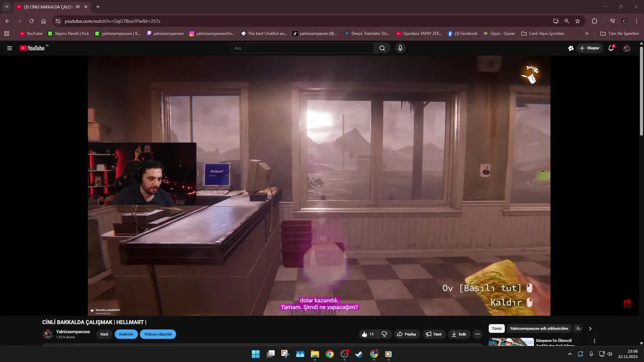Click the Tanıt promote button
The width and height of the screenshot is (644, 362).
coord(434,334)
